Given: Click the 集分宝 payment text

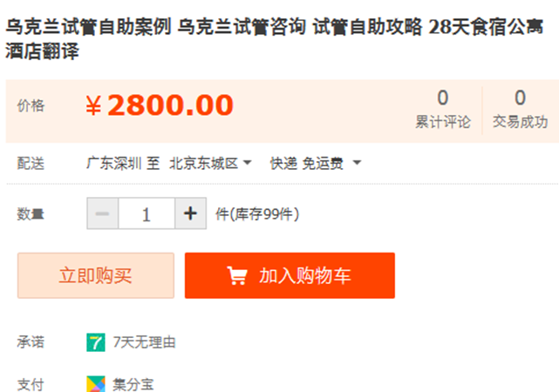Looking at the screenshot, I should (x=133, y=384).
